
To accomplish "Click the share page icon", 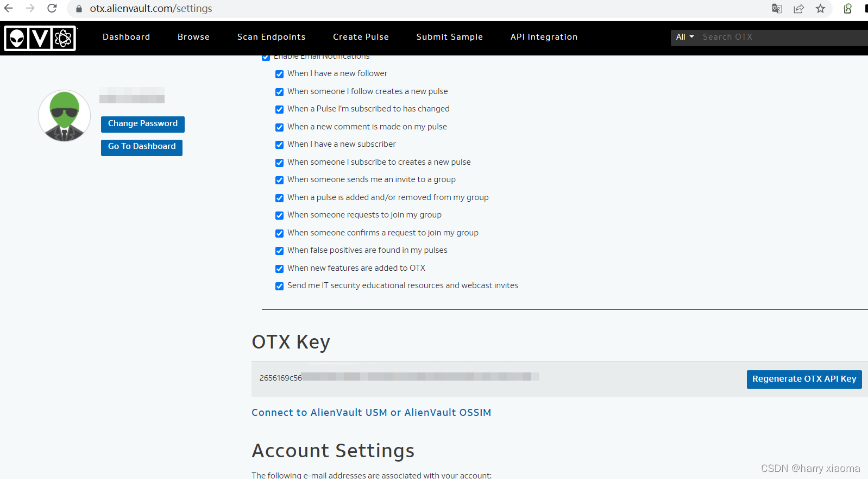I will [798, 8].
